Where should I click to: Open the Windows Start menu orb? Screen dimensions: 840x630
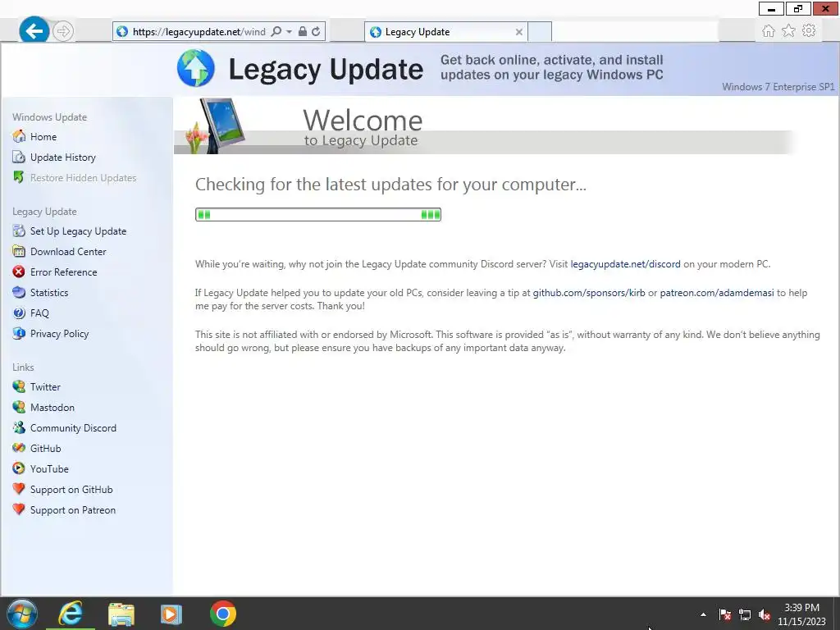click(22, 614)
